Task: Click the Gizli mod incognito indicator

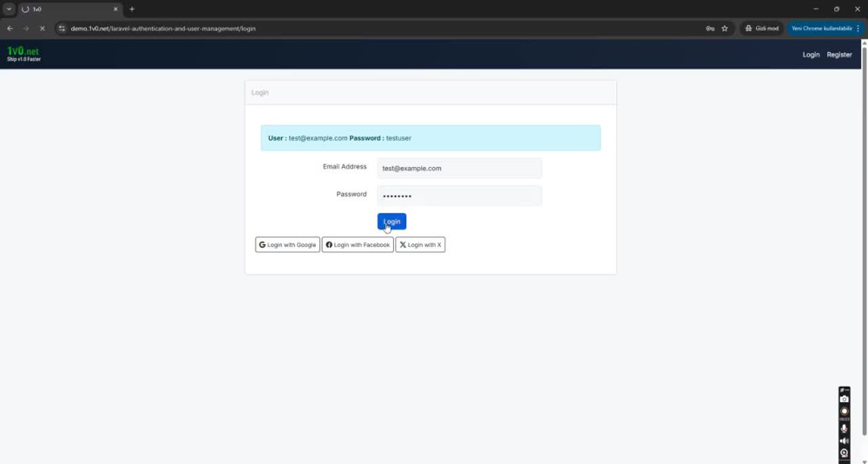Action: (762, 29)
